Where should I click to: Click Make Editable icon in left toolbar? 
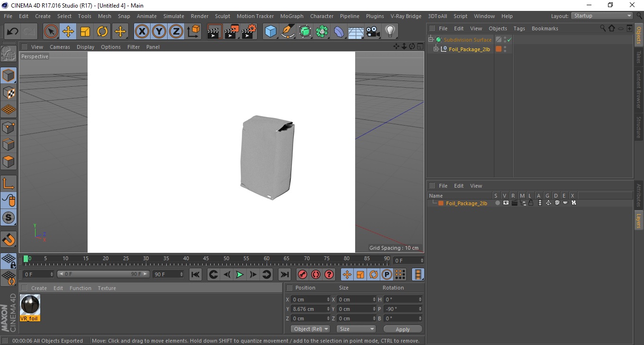coord(9,54)
